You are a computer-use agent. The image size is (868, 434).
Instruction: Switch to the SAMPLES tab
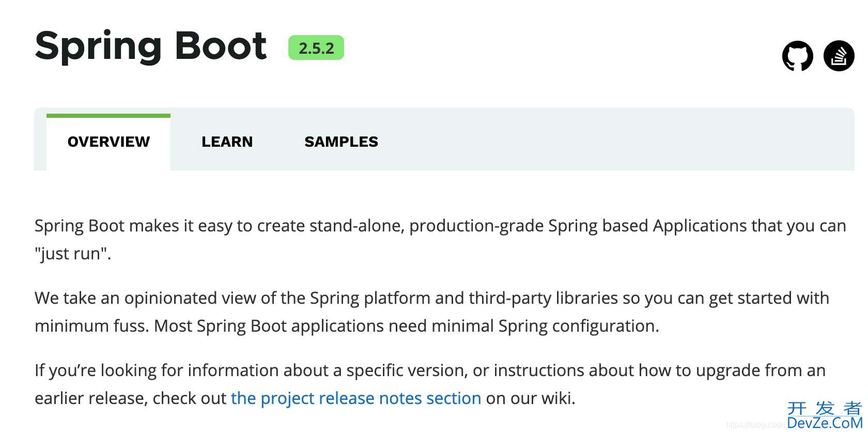(x=341, y=142)
